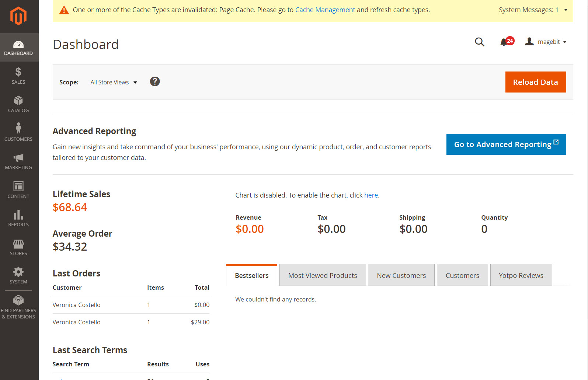The image size is (588, 380).
Task: Open the magebit account dropdown
Action: tap(547, 42)
